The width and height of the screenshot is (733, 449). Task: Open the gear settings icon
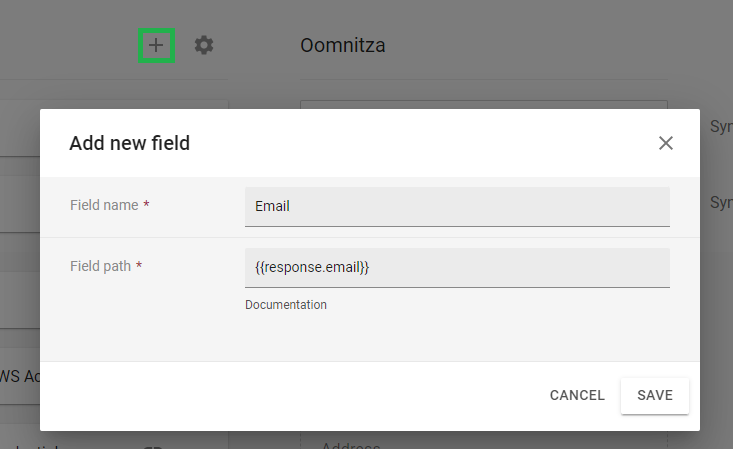(x=204, y=45)
